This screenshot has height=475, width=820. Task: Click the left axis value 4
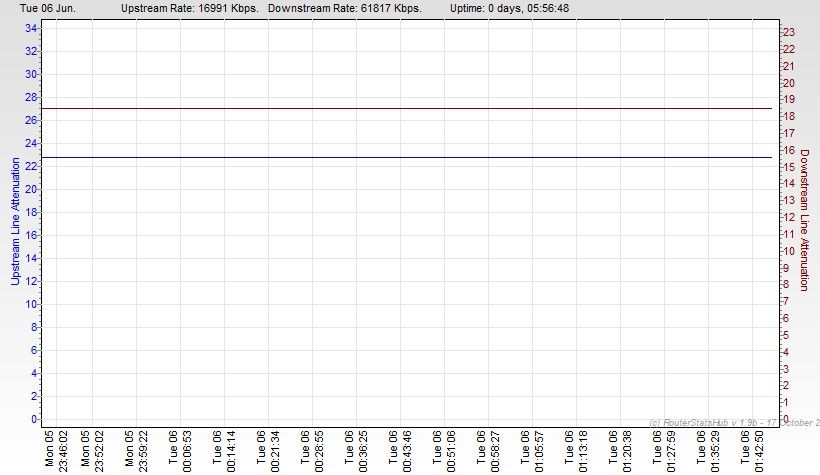click(x=34, y=374)
